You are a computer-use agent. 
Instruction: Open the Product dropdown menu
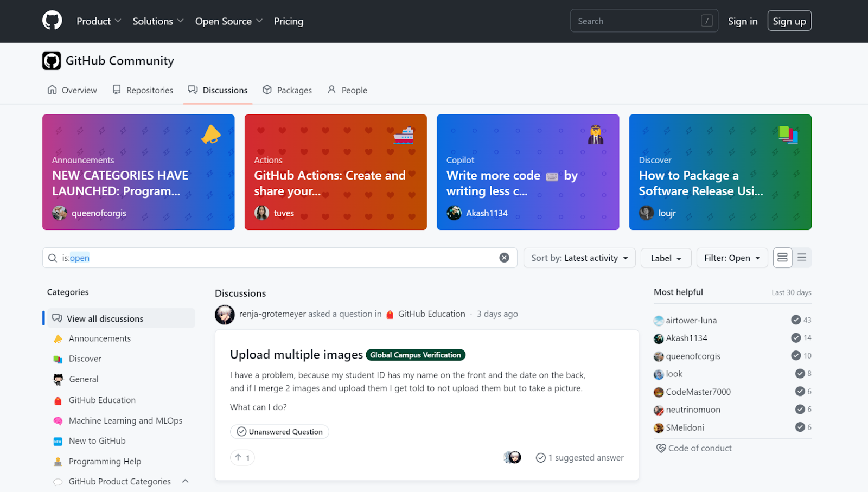[98, 21]
